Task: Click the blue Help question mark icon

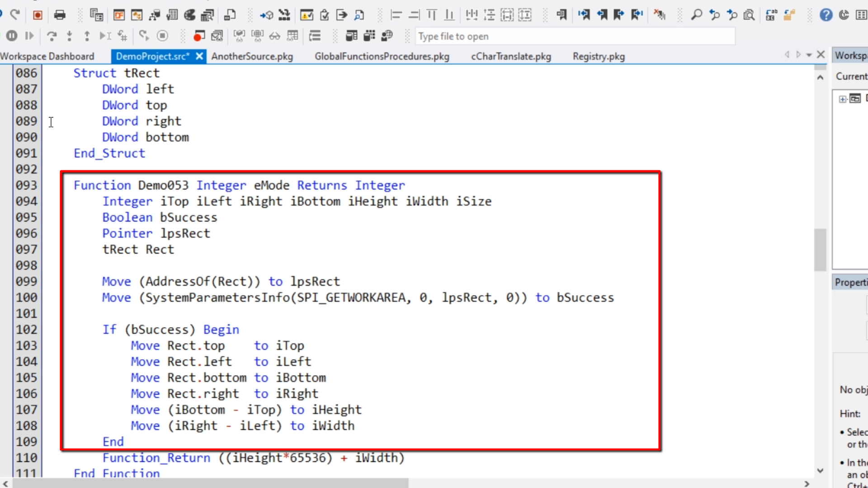Action: click(x=826, y=15)
